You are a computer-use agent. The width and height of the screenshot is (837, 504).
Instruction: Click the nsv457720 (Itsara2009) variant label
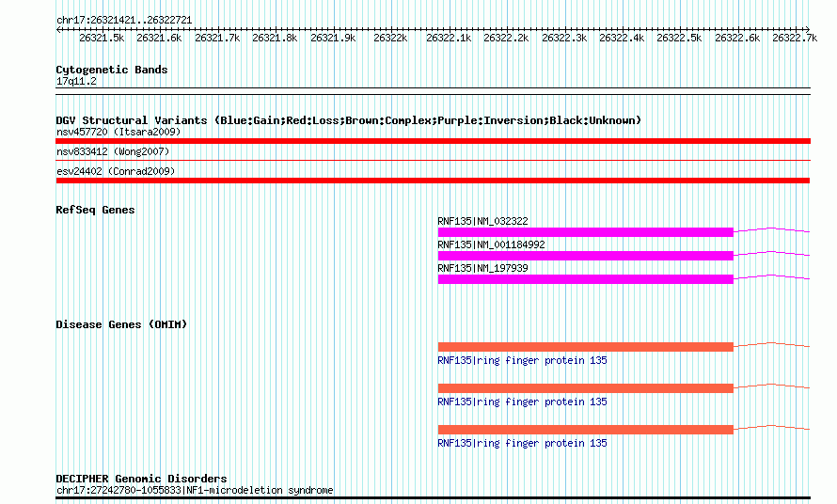tap(118, 132)
